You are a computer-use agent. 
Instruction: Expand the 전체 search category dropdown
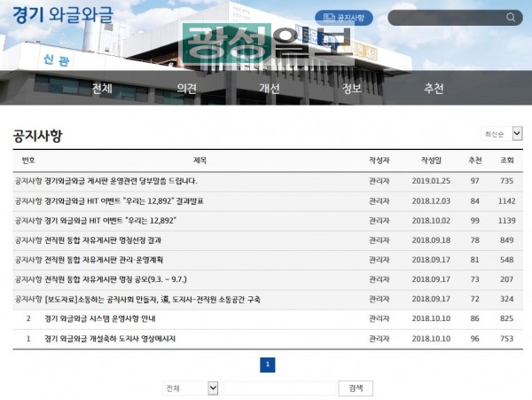coord(191,388)
